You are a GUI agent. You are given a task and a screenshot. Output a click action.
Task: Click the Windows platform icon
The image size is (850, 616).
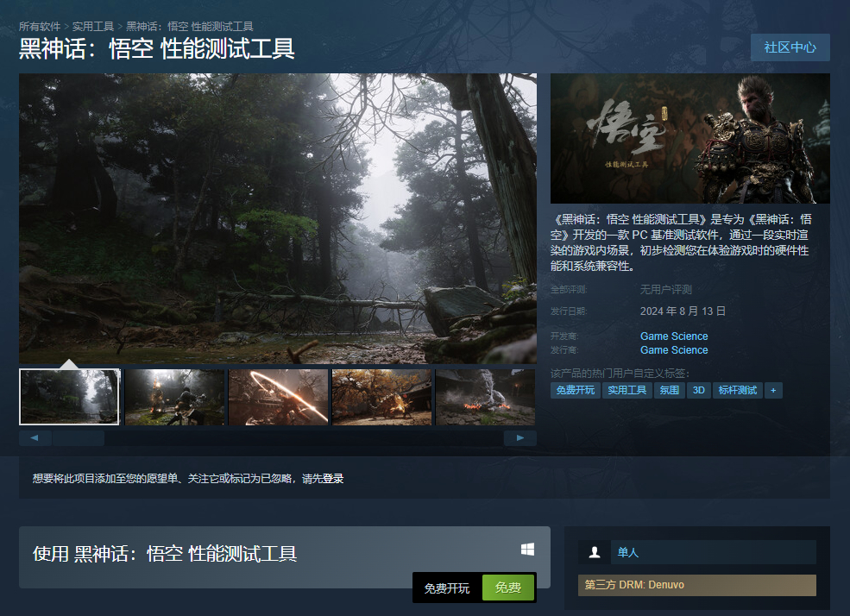coord(527,550)
